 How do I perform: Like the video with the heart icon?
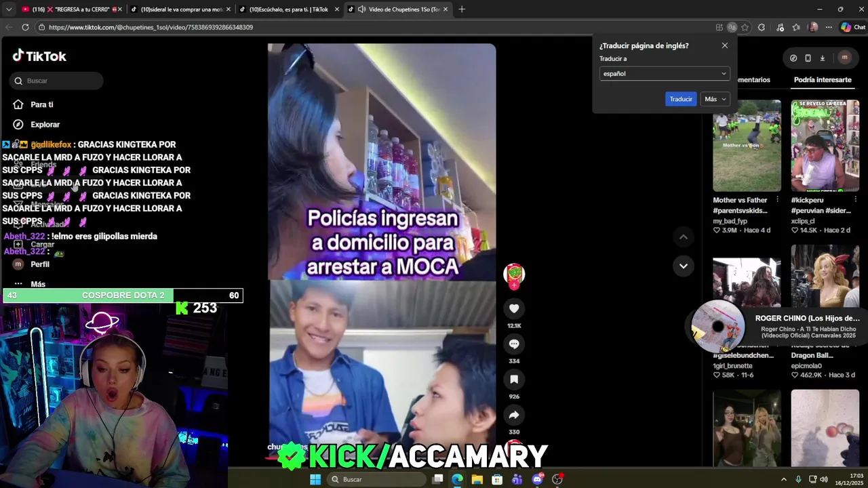coord(514,308)
